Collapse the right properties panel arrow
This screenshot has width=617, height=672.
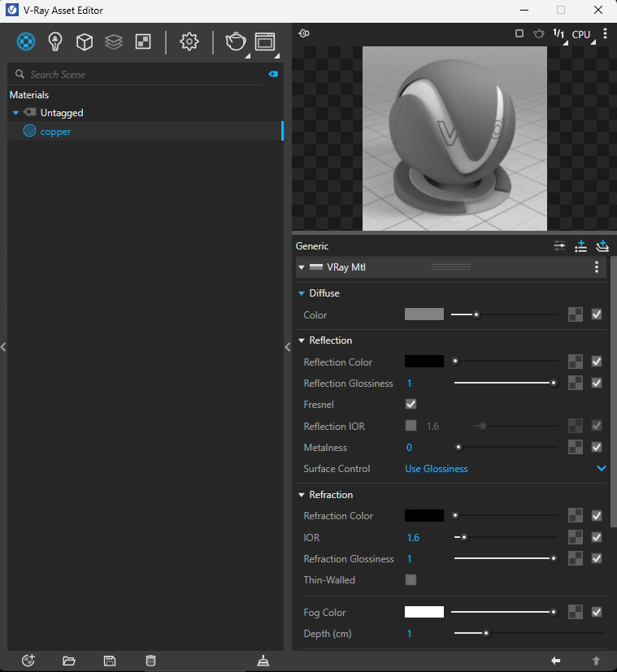pyautogui.click(x=288, y=347)
